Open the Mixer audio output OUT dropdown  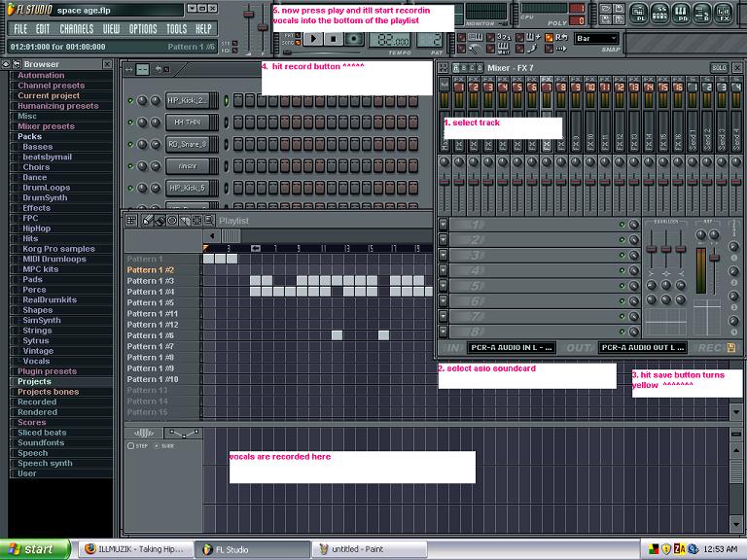[x=643, y=348]
